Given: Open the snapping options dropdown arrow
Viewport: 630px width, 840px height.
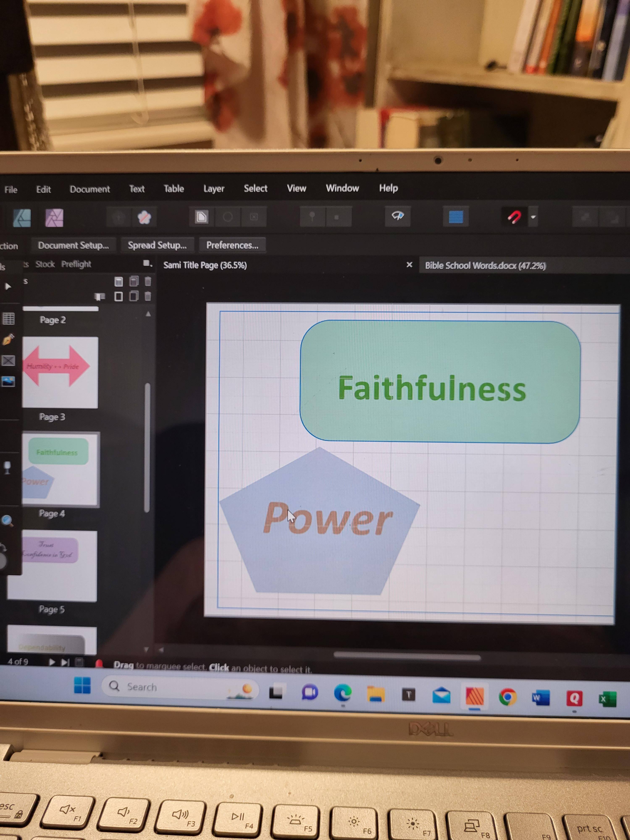Looking at the screenshot, I should point(533,217).
